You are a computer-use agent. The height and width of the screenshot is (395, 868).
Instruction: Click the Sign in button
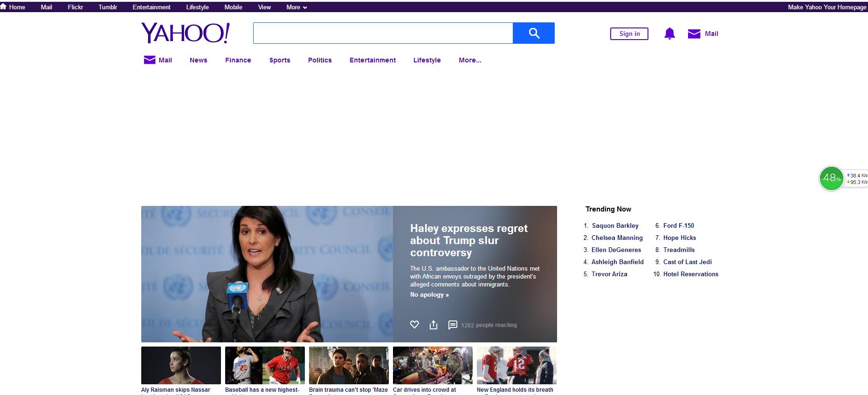[629, 34]
